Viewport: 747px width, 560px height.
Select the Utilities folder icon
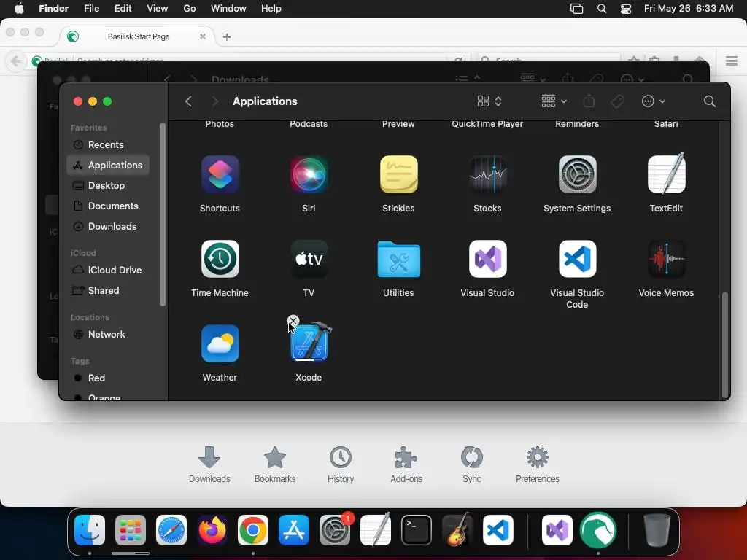tap(398, 259)
